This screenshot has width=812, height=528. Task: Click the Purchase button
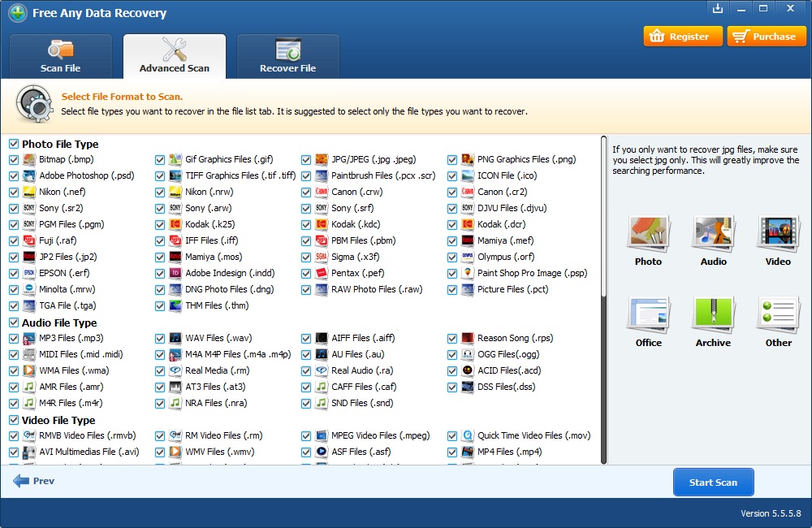point(766,36)
